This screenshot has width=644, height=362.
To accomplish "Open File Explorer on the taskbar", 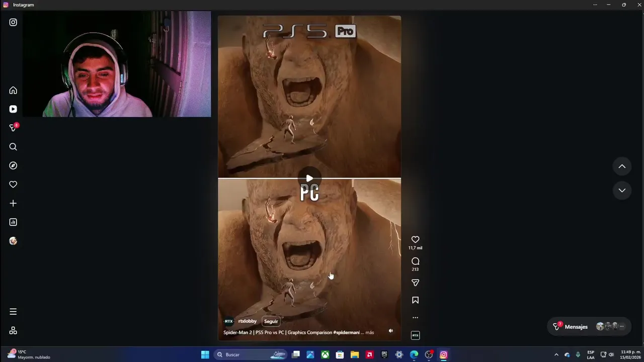I will [x=355, y=354].
